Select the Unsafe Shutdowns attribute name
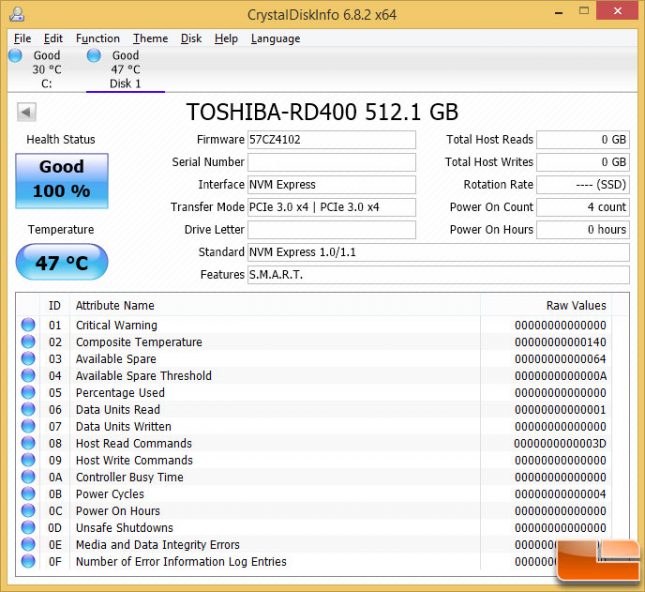Image resolution: width=645 pixels, height=592 pixels. click(x=124, y=528)
